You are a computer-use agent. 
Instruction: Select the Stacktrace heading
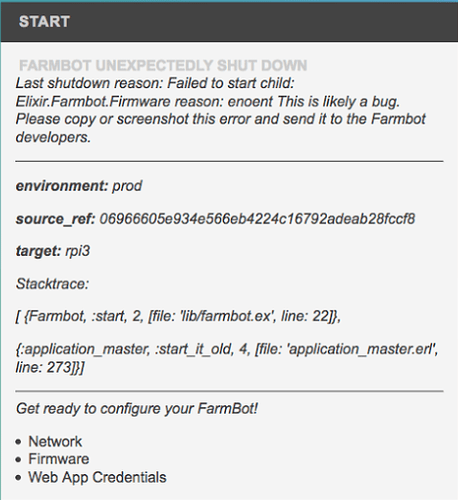52,284
